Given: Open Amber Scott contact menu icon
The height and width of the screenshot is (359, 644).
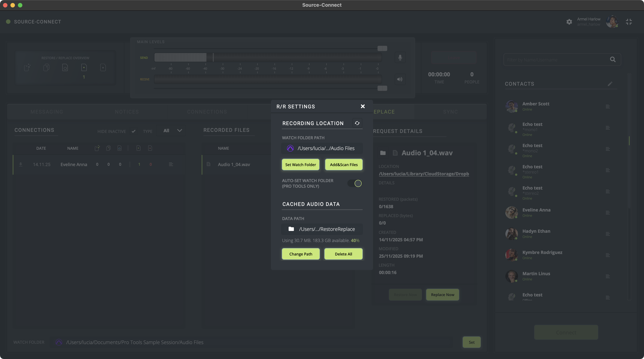Looking at the screenshot, I should [x=608, y=107].
